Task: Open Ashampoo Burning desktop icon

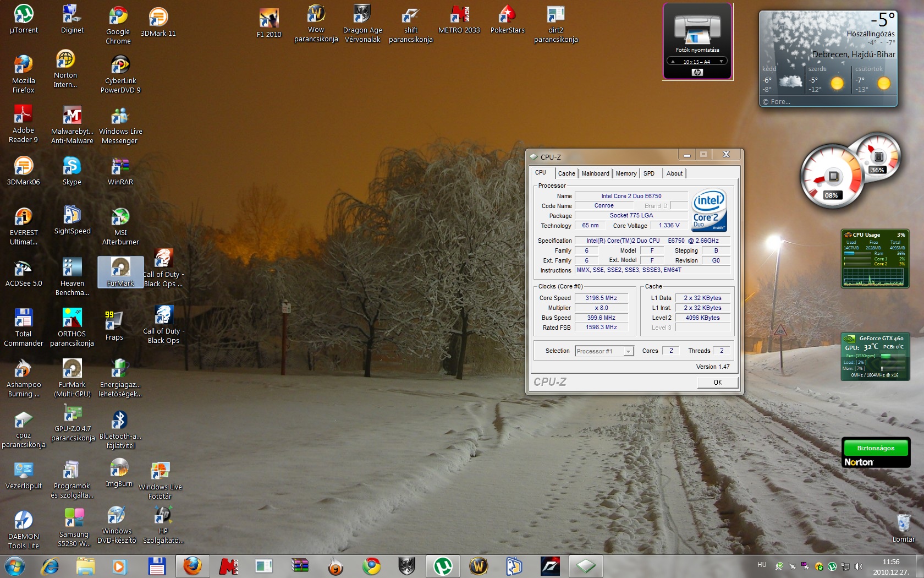Action: (23, 378)
